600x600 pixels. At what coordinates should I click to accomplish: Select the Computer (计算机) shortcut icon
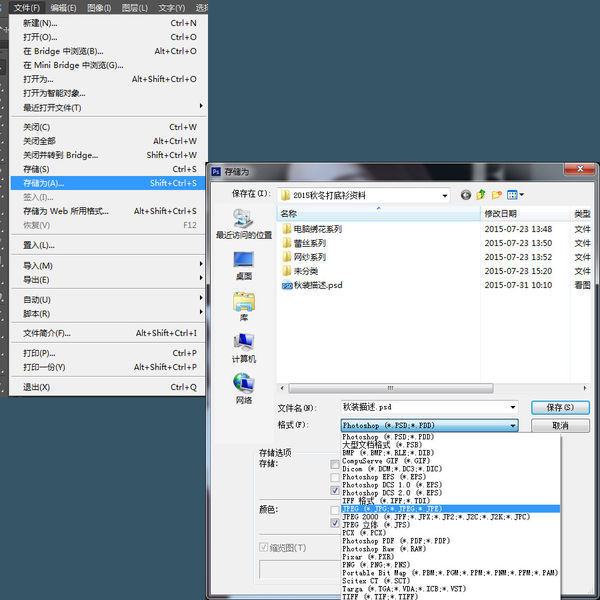[x=244, y=348]
